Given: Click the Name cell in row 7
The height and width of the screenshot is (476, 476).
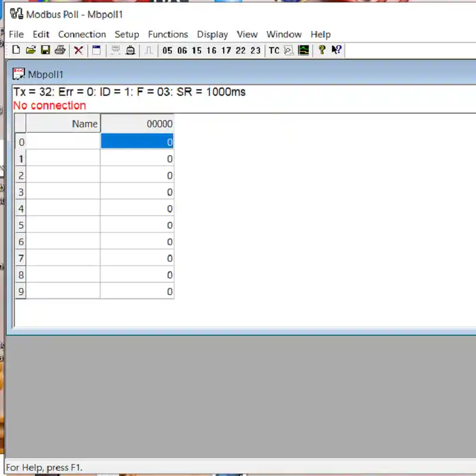Looking at the screenshot, I should pos(63,258).
